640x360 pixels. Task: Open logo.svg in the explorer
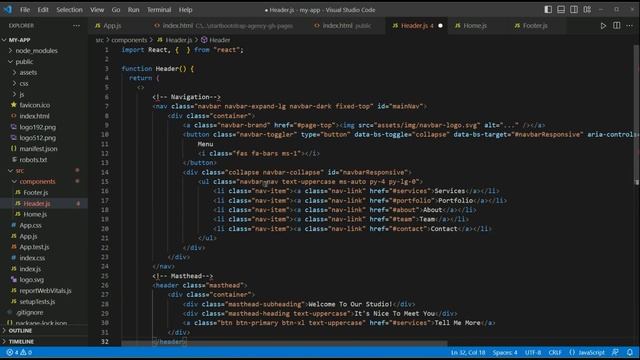(x=44, y=280)
